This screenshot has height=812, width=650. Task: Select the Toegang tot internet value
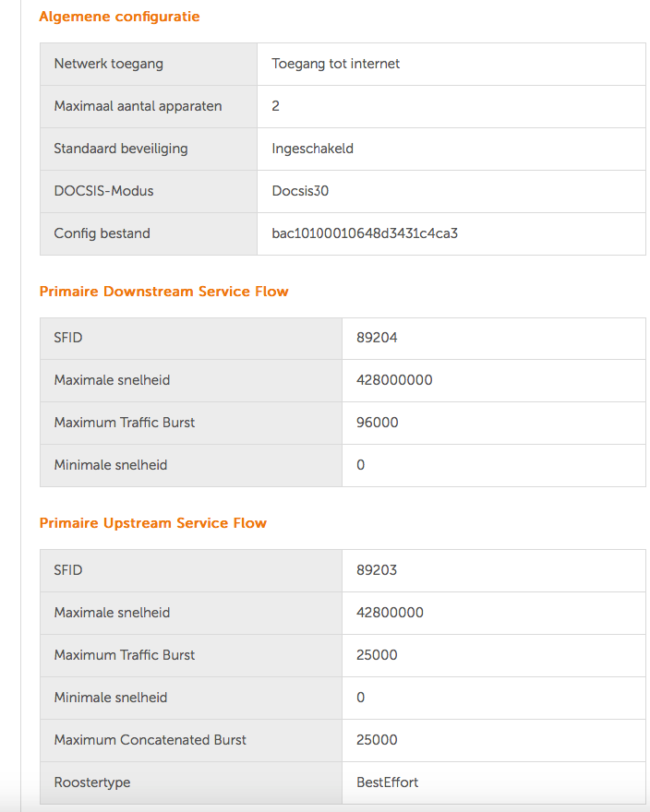[x=335, y=64]
